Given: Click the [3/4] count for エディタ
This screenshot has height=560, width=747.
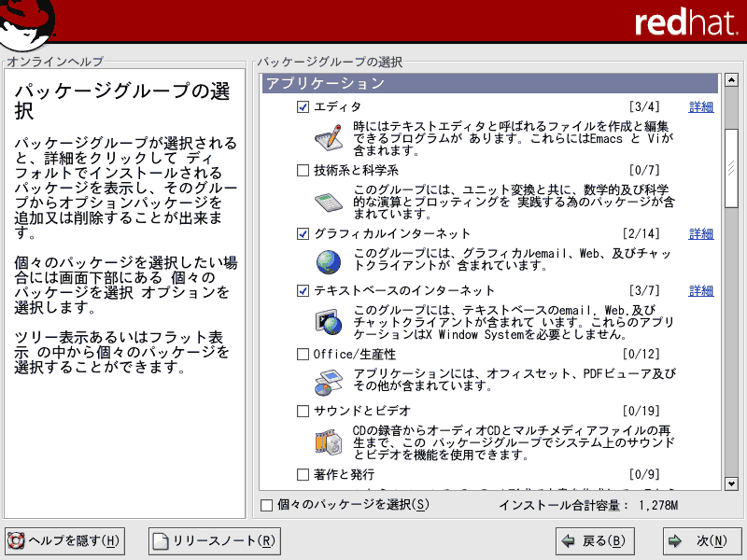Looking at the screenshot, I should click(644, 106).
